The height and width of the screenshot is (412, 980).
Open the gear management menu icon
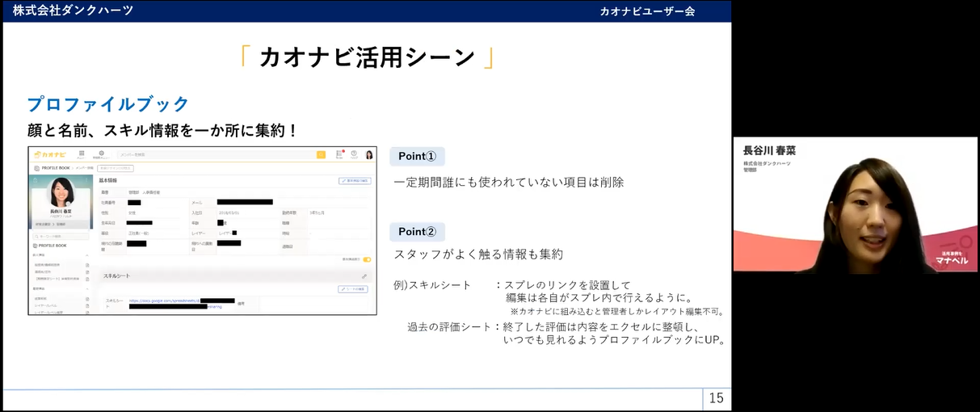pyautogui.click(x=101, y=153)
